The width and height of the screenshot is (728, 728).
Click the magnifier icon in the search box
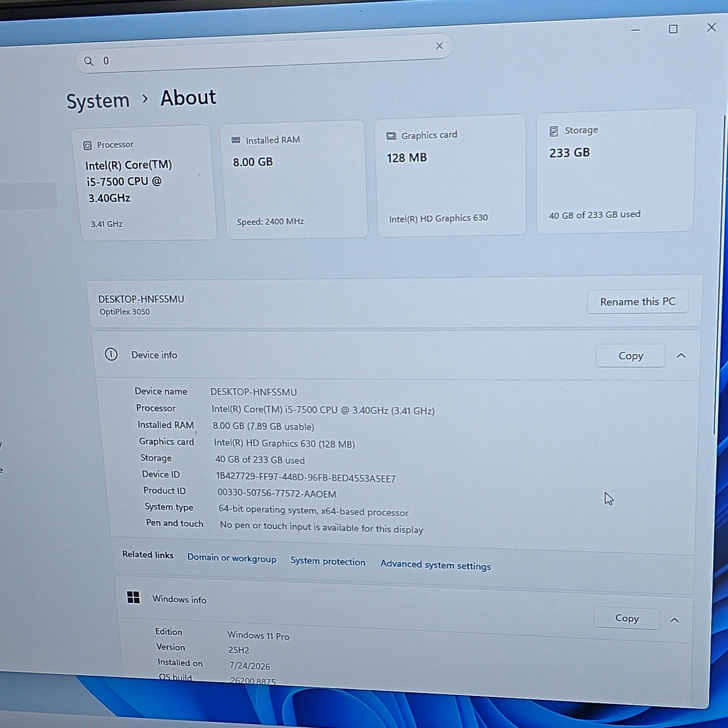point(88,61)
